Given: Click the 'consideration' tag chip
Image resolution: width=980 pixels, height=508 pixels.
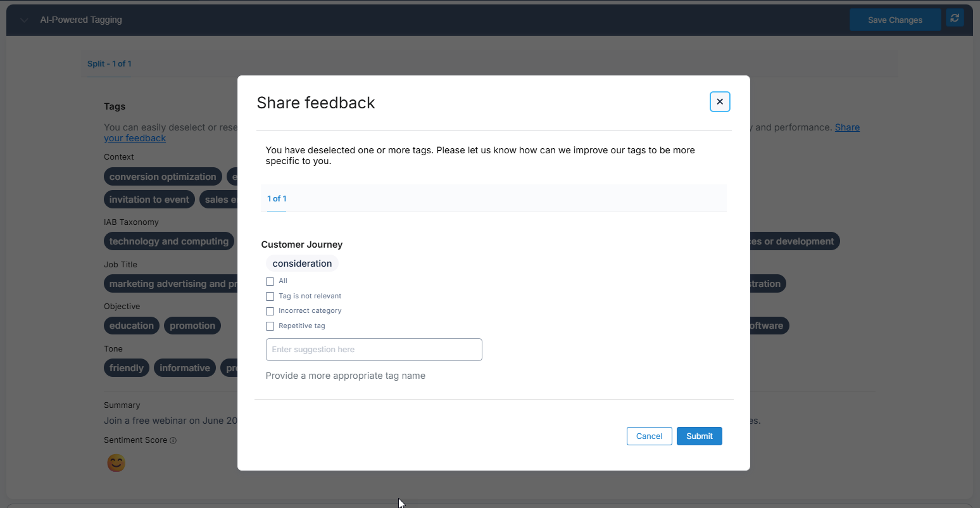Looking at the screenshot, I should coord(302,264).
